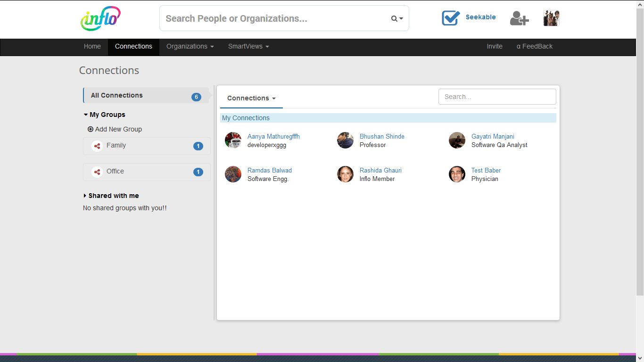Click the magnifier icon in main search bar

coord(394,19)
